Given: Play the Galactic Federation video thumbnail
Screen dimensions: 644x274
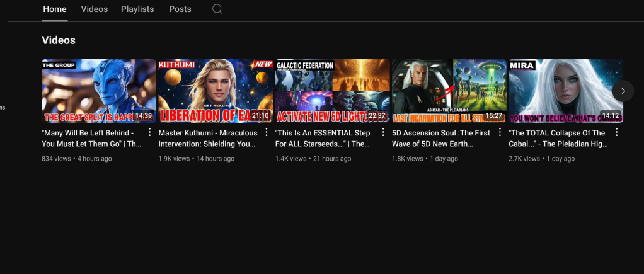Looking at the screenshot, I should 332,91.
